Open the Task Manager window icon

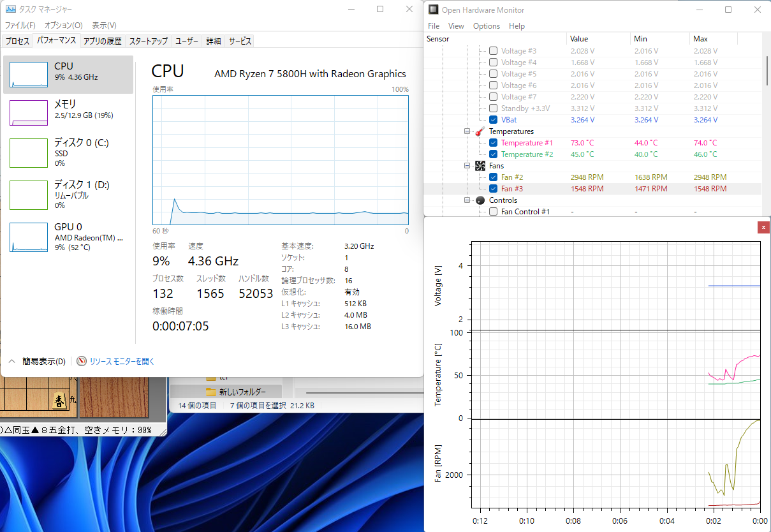pyautogui.click(x=11, y=9)
